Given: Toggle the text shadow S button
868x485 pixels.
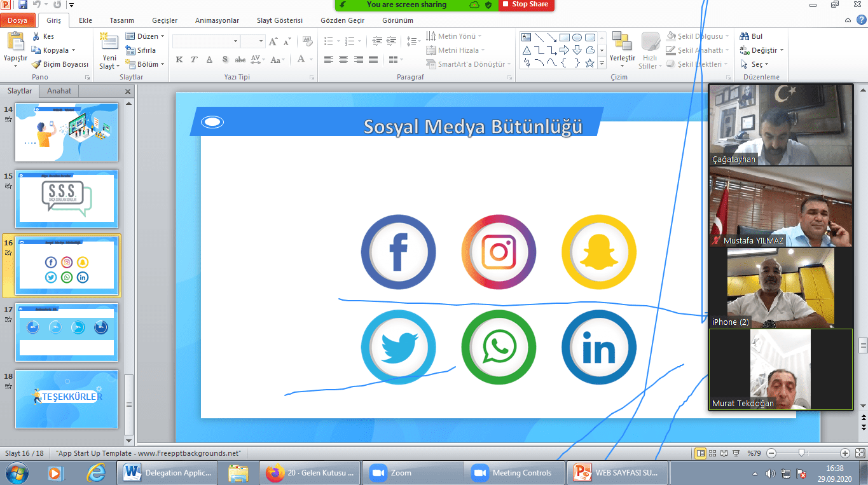Looking at the screenshot, I should [224, 60].
